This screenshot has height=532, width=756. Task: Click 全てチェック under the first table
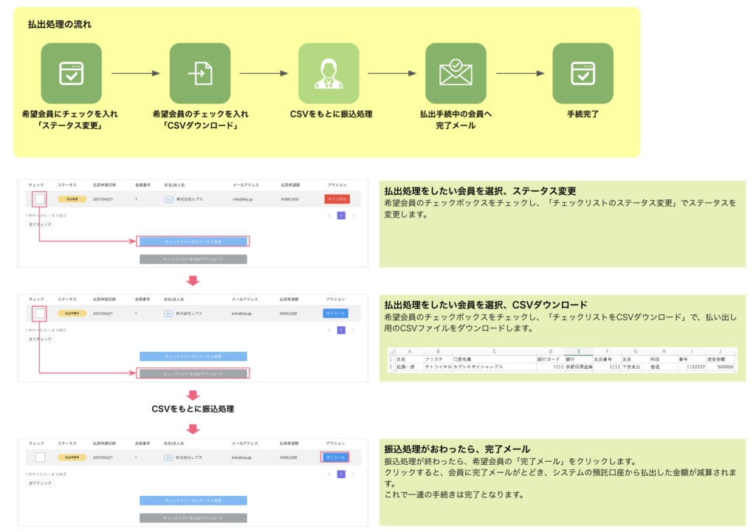[40, 224]
